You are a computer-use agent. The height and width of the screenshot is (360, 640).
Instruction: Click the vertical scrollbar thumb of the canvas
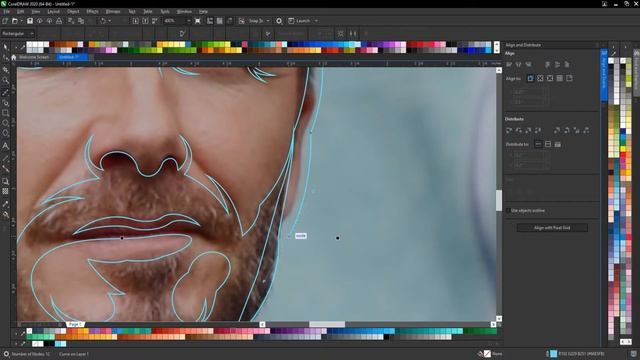click(499, 200)
